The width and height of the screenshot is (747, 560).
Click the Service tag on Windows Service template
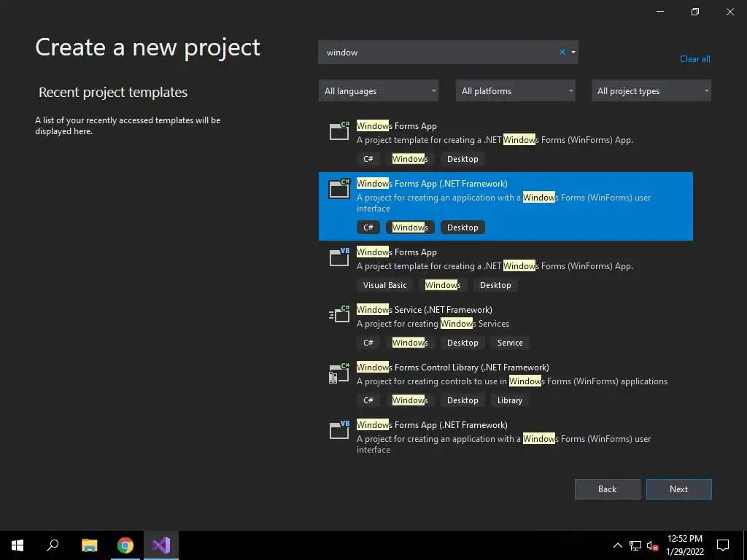pos(510,343)
